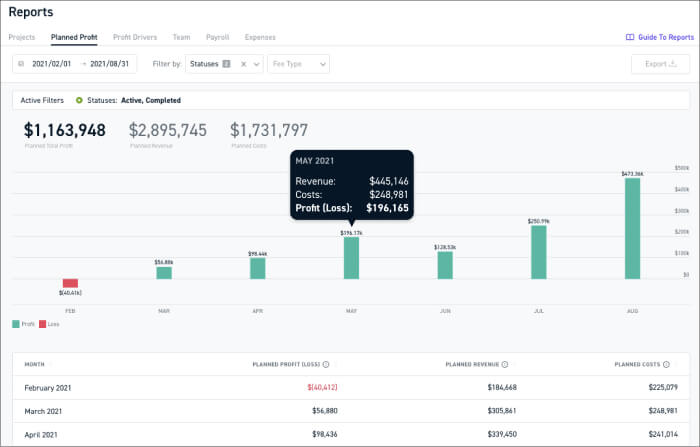Go to the Payroll tab
Image resolution: width=700 pixels, height=447 pixels.
click(x=217, y=37)
